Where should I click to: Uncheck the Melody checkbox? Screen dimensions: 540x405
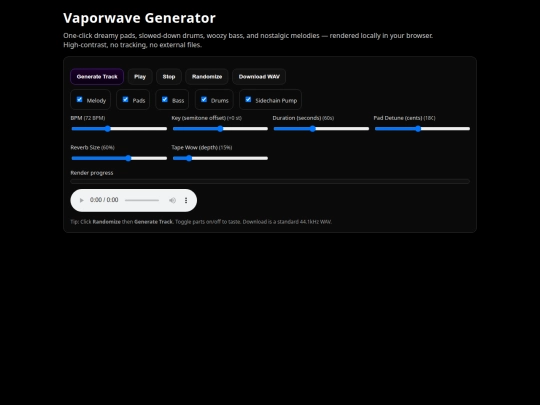(80, 100)
